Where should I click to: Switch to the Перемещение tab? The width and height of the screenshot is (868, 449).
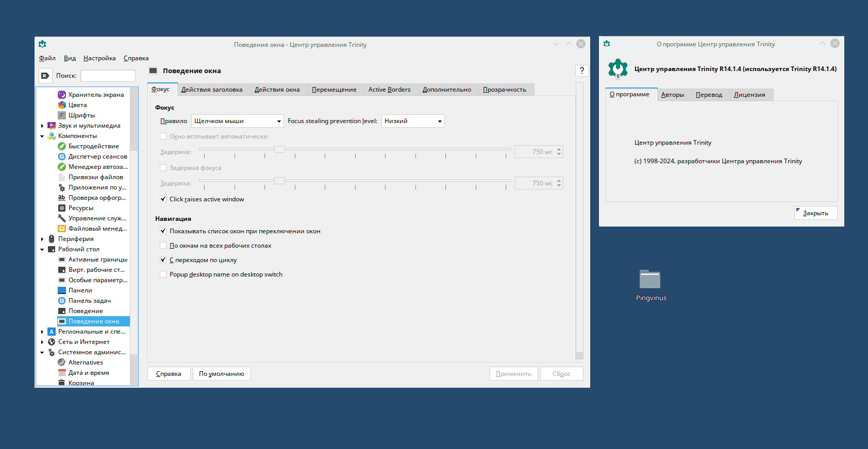[334, 90]
